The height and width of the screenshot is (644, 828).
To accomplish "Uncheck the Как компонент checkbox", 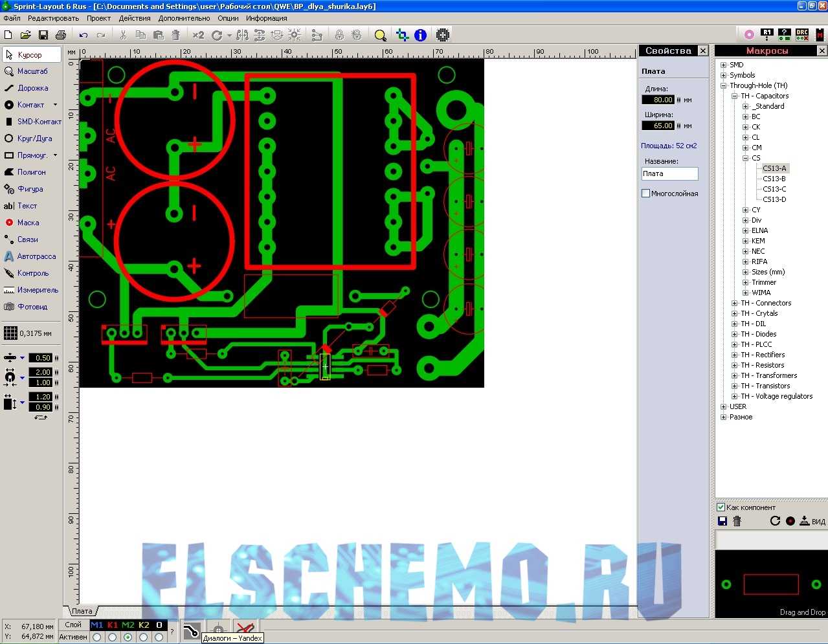I will click(721, 507).
